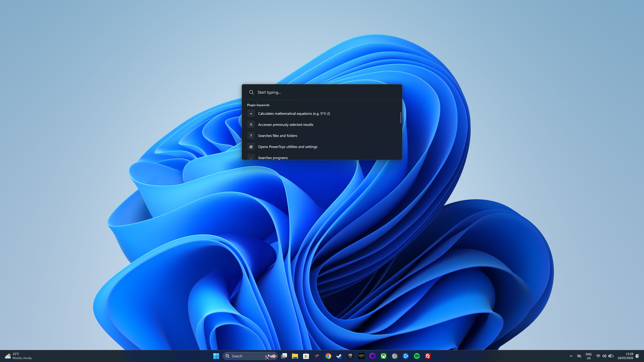
Task: Choose the Searches files and folders entry
Action: click(322, 136)
